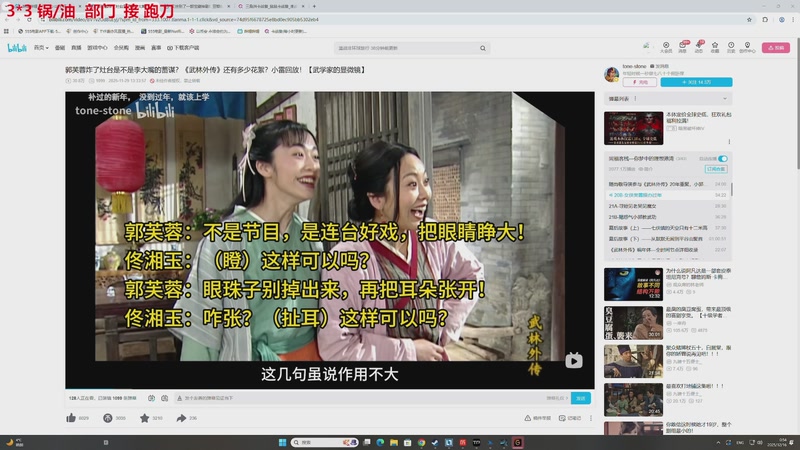The image size is (800, 450).
Task: Share the video with arrow icon
Action: tap(181, 418)
